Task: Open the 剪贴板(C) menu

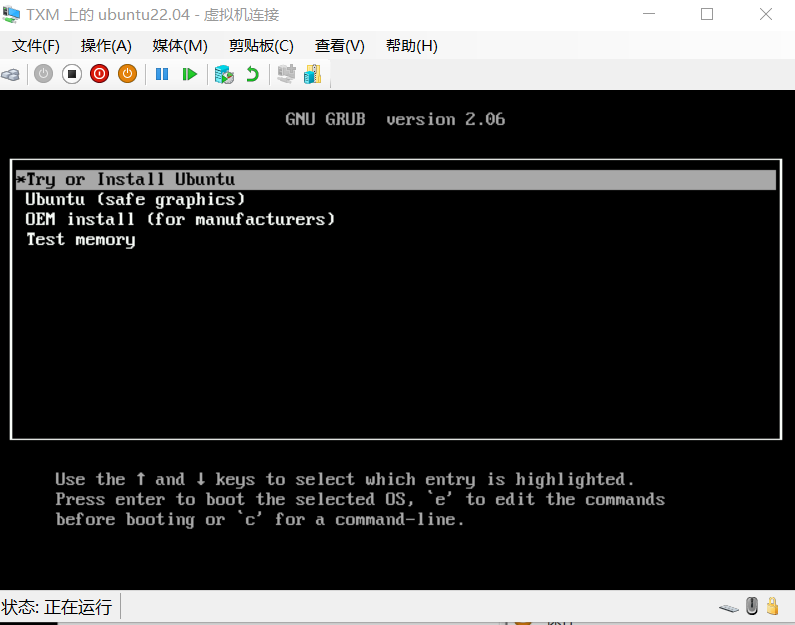Action: tap(261, 46)
